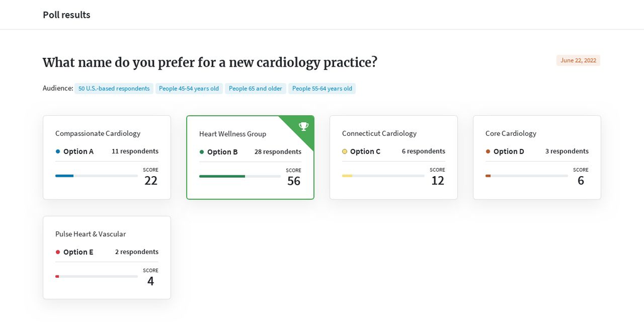
Task: Select the People 55-64 years old tag
Action: (322, 88)
